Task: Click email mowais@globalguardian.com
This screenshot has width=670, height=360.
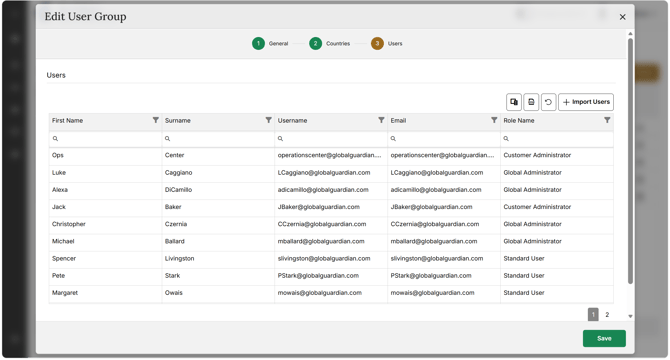Action: (432, 293)
